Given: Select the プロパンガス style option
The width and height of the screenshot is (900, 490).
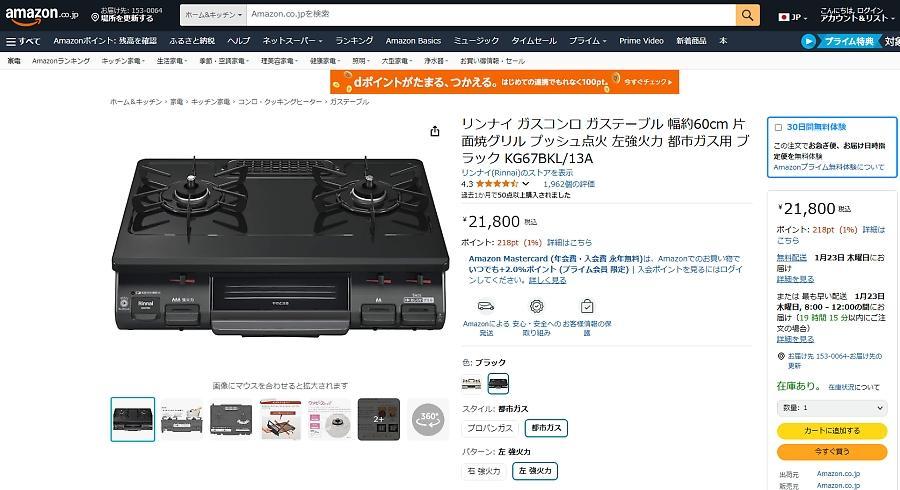Looking at the screenshot, I should [x=490, y=428].
